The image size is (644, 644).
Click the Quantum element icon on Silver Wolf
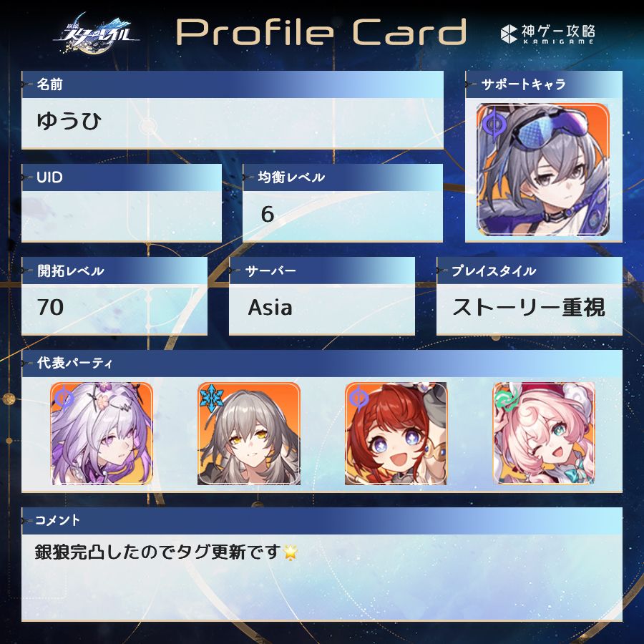point(494,124)
